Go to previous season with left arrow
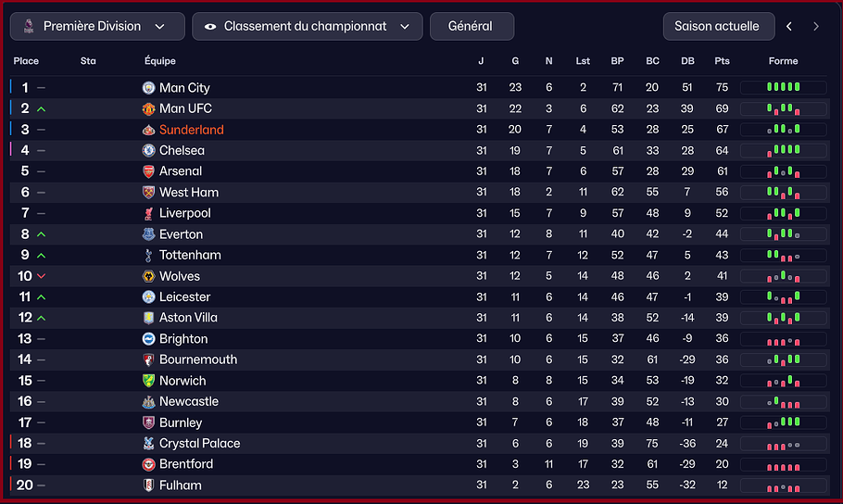Screen dimensions: 843x504 789,27
